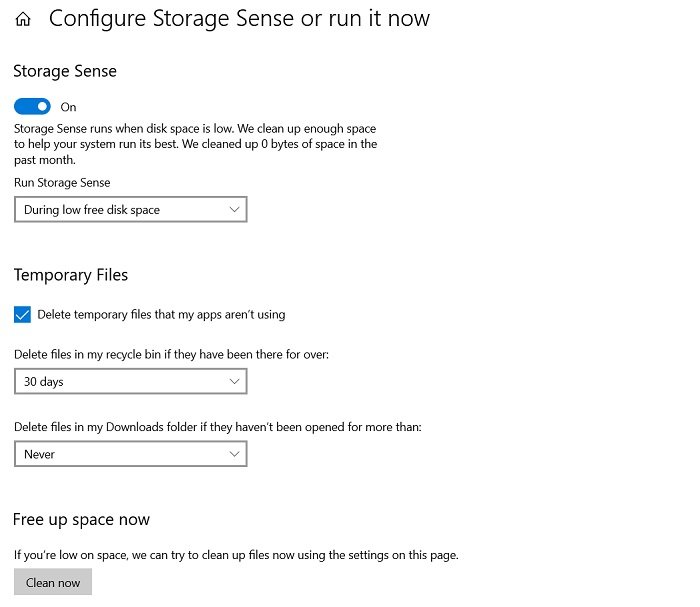
Task: Open the Downloads folder 'Never' dropdown
Action: click(130, 454)
